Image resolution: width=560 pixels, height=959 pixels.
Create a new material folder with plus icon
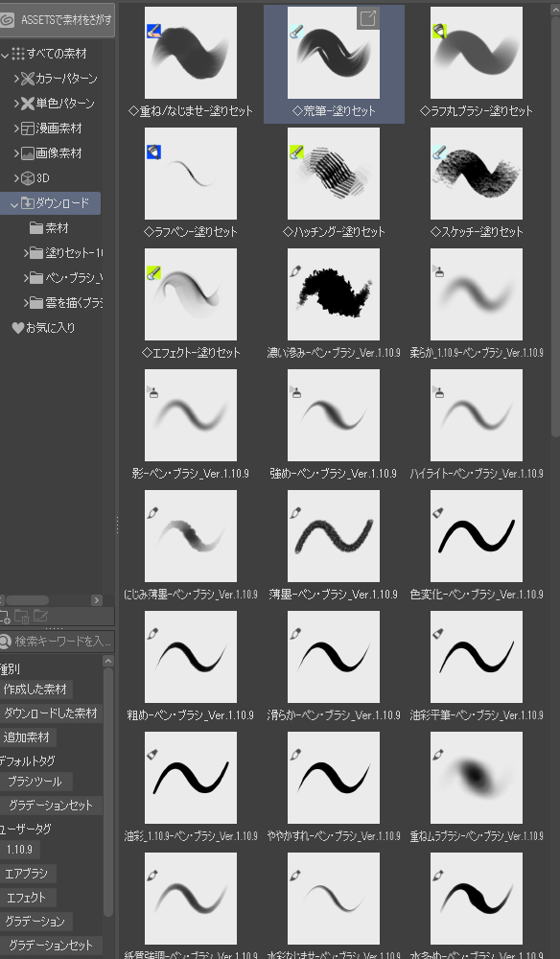point(6,616)
